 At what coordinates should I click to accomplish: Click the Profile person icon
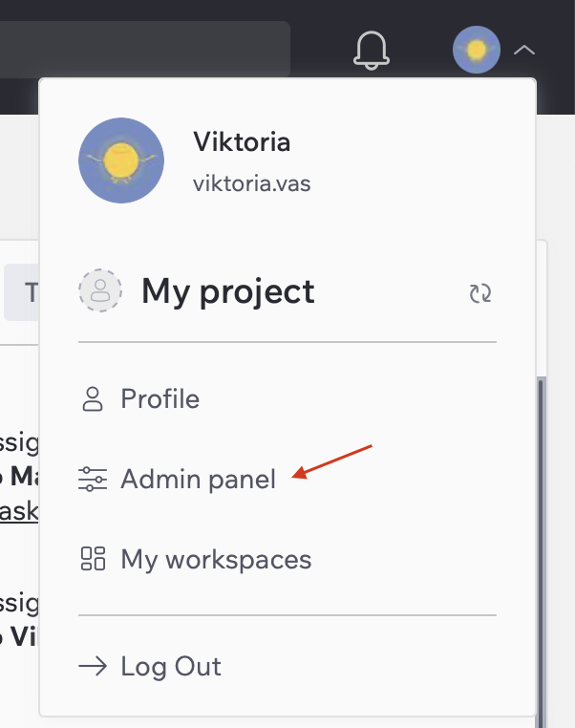93,398
